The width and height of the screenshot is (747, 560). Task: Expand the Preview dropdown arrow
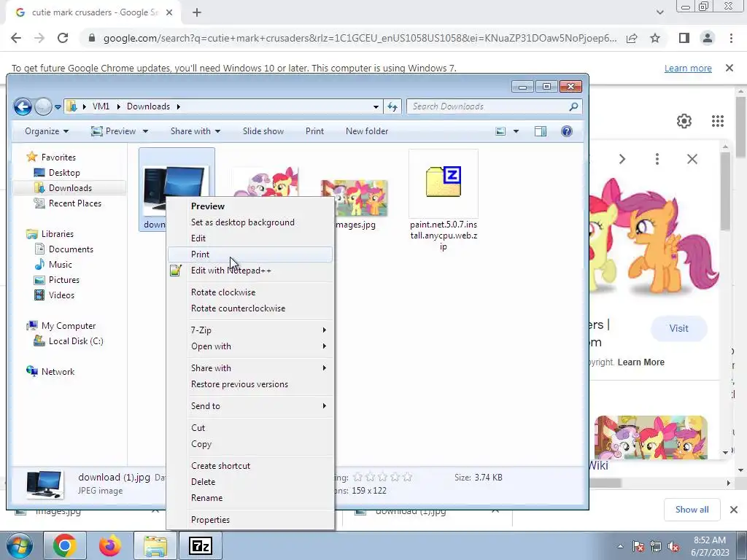point(145,131)
